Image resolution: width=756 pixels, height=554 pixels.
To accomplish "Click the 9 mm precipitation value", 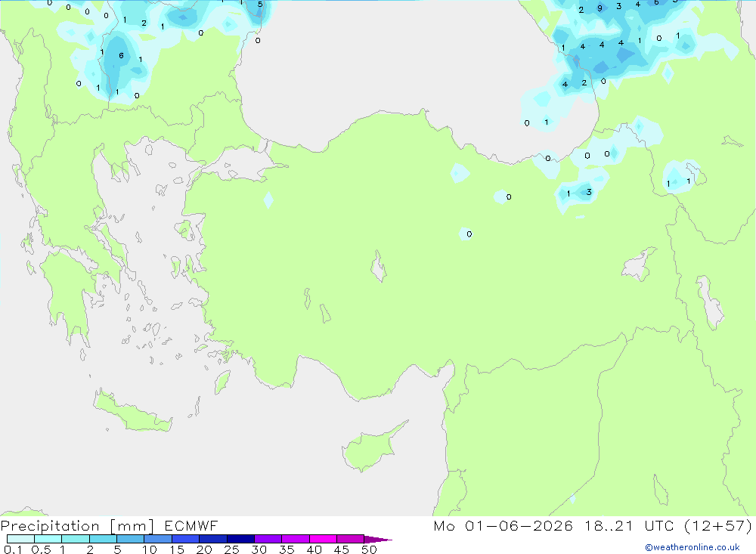I will click(600, 8).
